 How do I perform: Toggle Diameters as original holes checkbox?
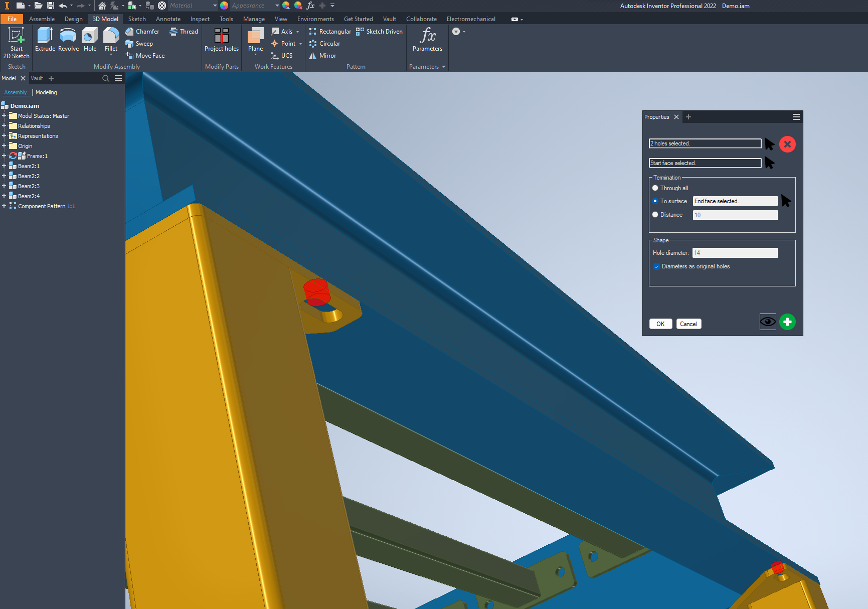(656, 266)
